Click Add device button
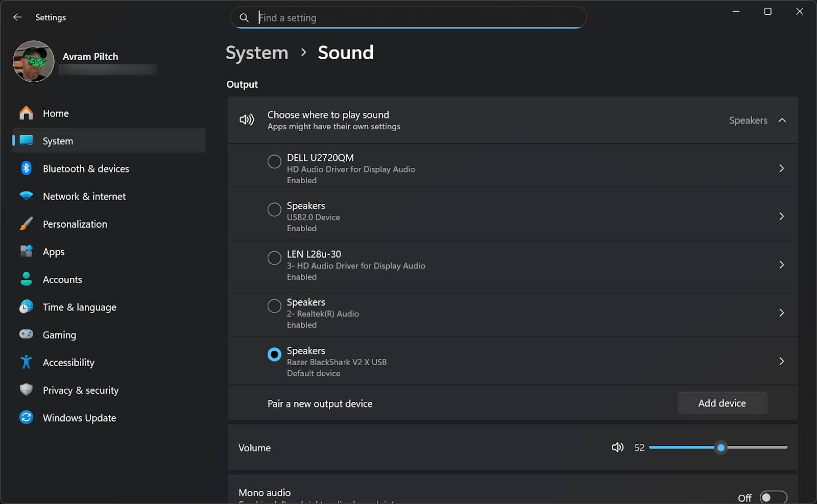 (x=722, y=403)
